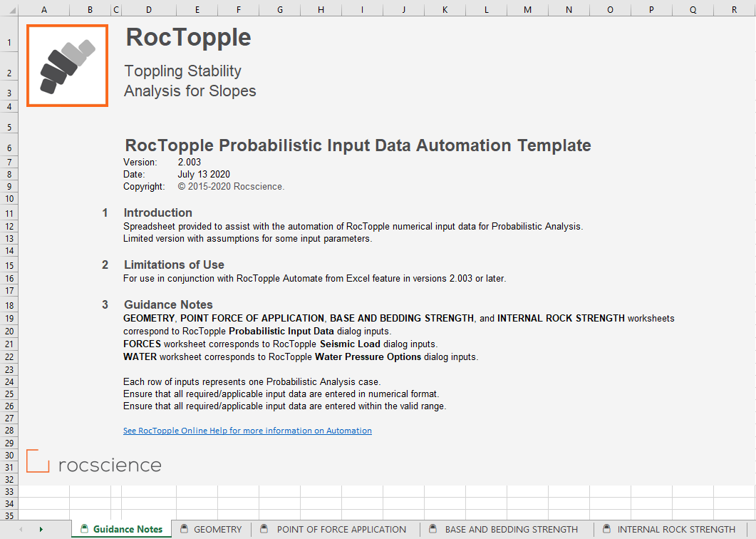Viewport: 756px width, 539px height.
Task: Click the template title text in row 6
Action: (x=358, y=145)
